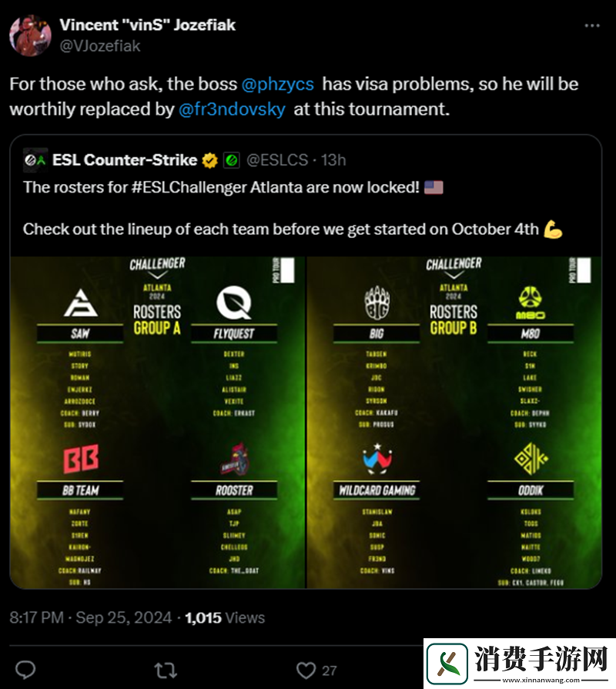
Task: Open the Group A rosters image
Action: point(157,422)
